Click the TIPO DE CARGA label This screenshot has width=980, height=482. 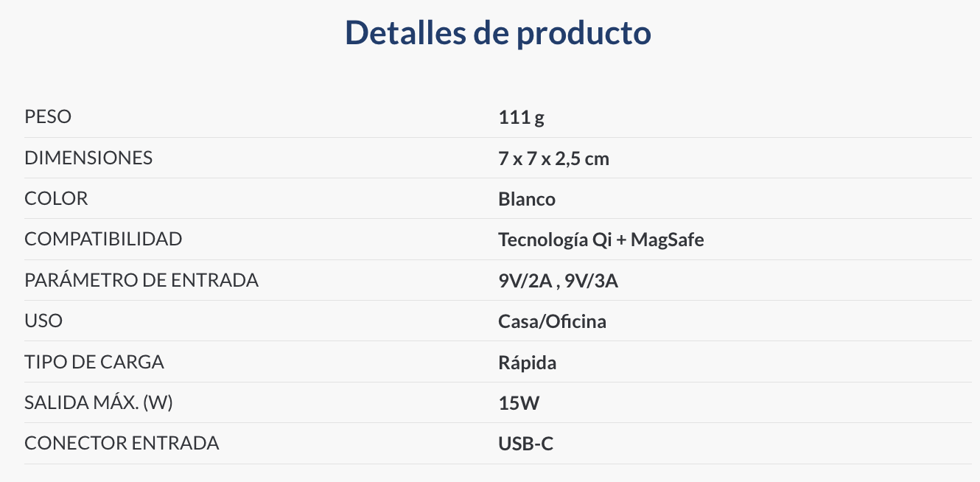point(94,363)
